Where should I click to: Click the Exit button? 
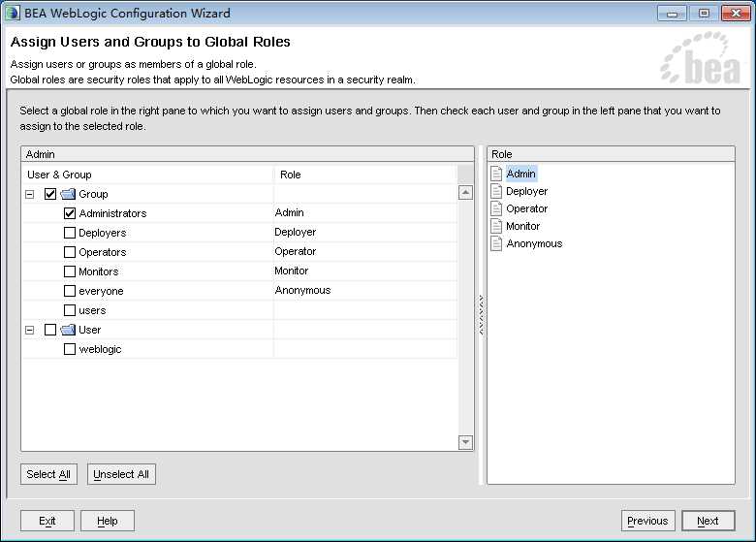pos(47,521)
